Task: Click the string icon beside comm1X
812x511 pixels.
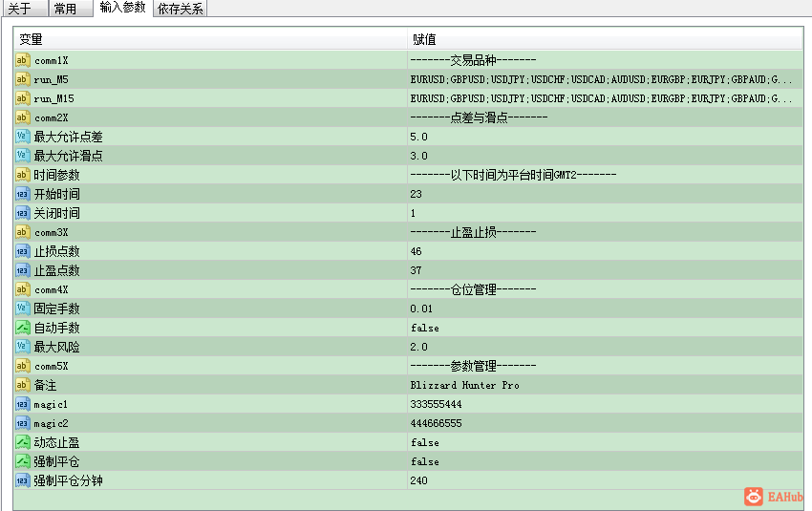Action: coord(22,60)
